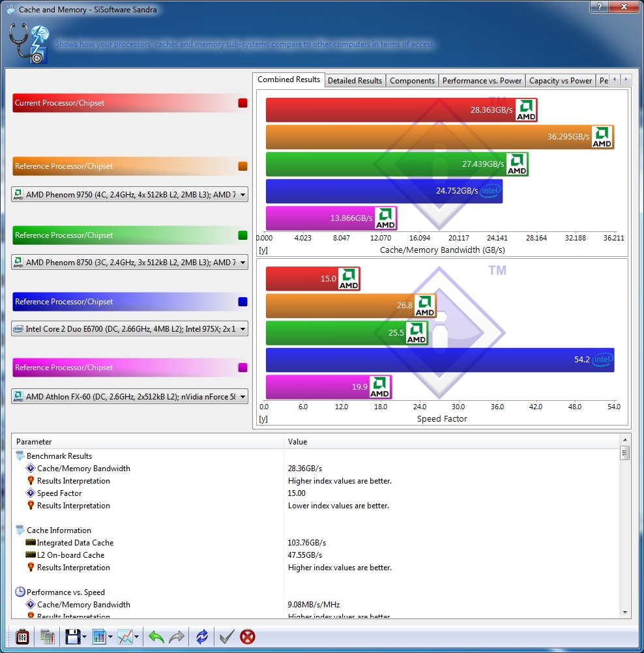
Task: Open the options (sliders) toolbar icon
Action: (x=22, y=637)
